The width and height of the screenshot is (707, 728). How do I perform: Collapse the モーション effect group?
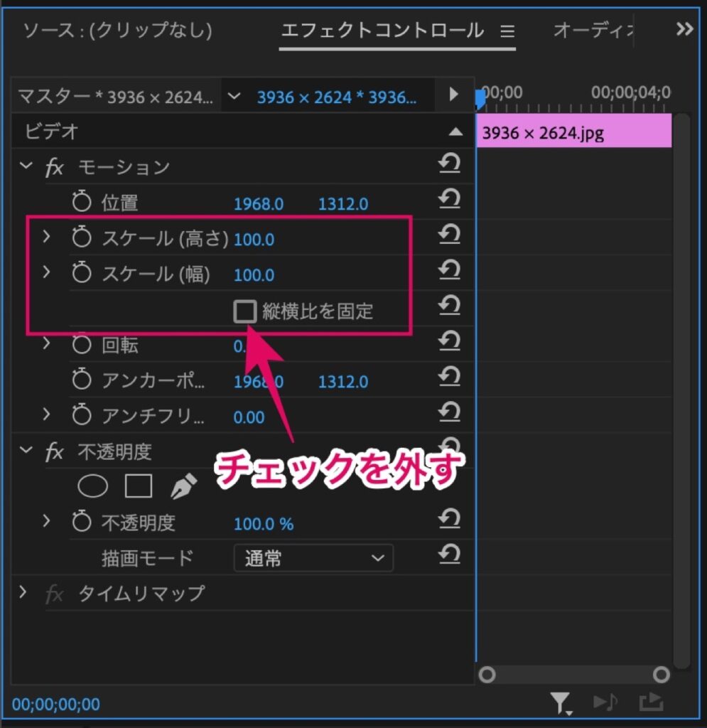coord(26,165)
